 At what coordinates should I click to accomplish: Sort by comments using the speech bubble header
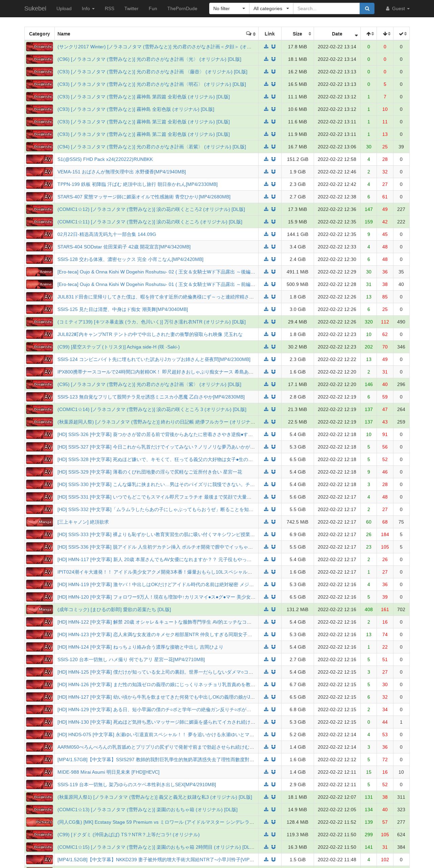pyautogui.click(x=251, y=34)
